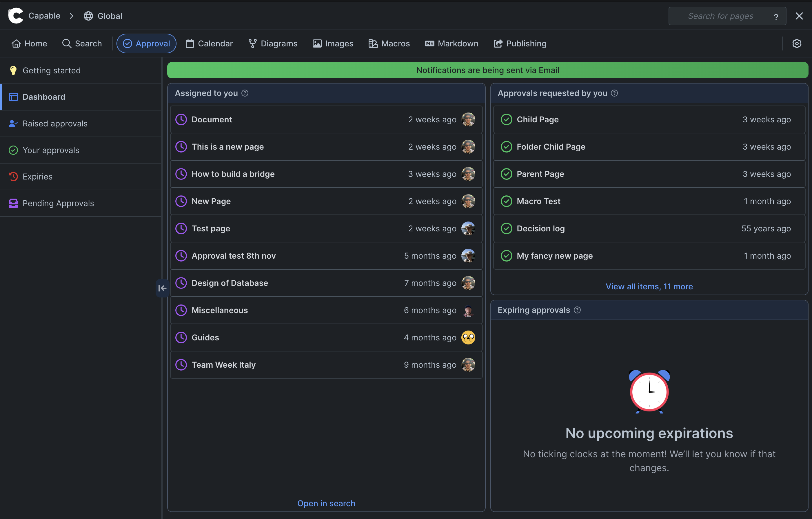Focus the Search for pages field

point(720,16)
